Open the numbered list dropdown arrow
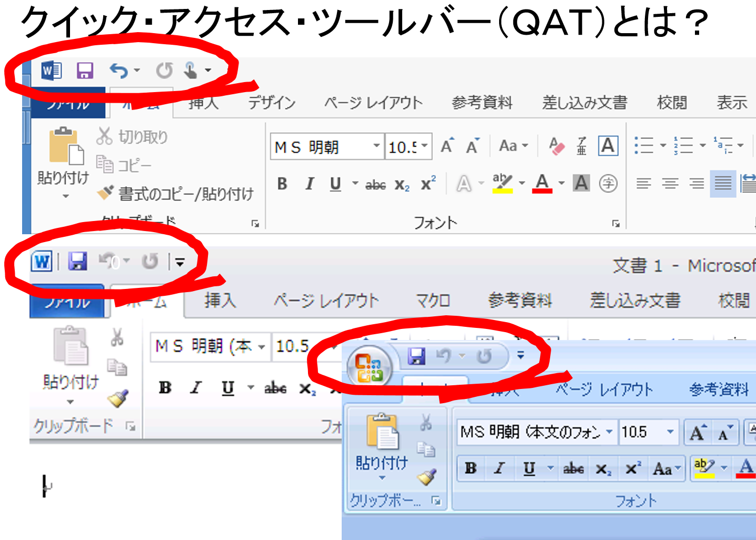 tap(702, 145)
